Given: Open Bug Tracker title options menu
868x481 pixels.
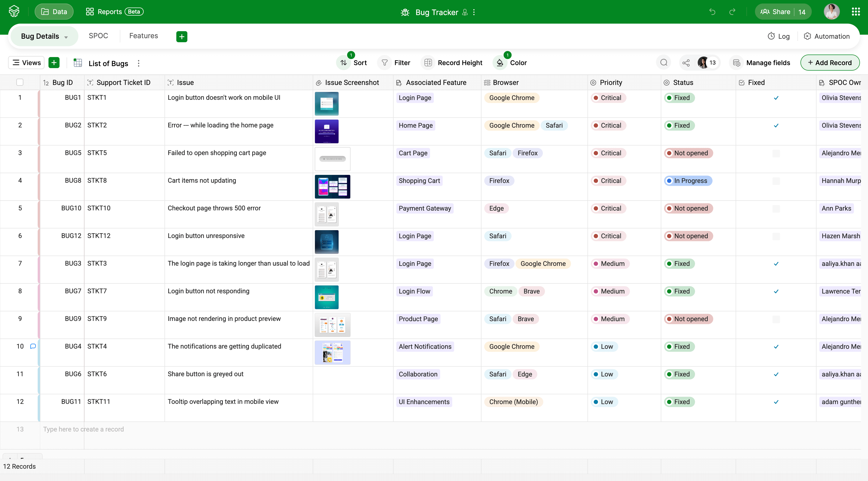Looking at the screenshot, I should click(x=474, y=13).
